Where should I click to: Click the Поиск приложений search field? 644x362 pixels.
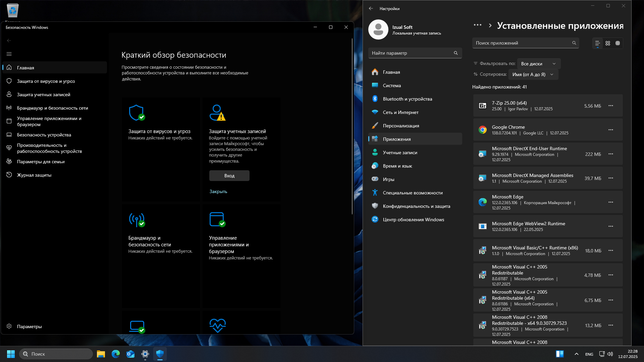tap(526, 43)
